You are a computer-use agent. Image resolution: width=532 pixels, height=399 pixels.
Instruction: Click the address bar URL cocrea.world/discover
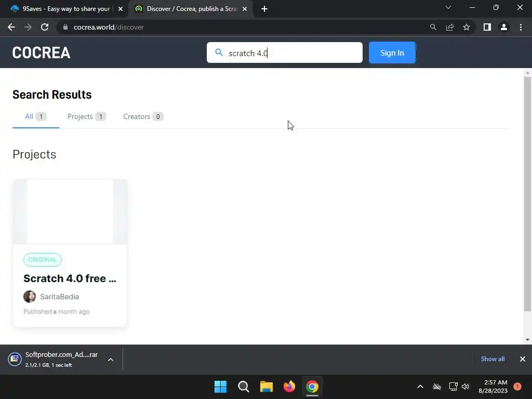point(109,27)
